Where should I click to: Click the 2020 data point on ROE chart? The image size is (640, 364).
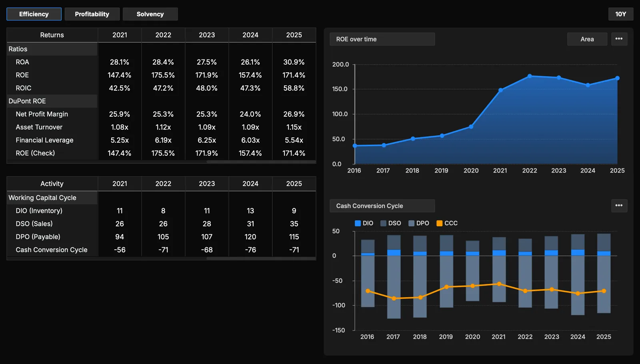pos(471,127)
